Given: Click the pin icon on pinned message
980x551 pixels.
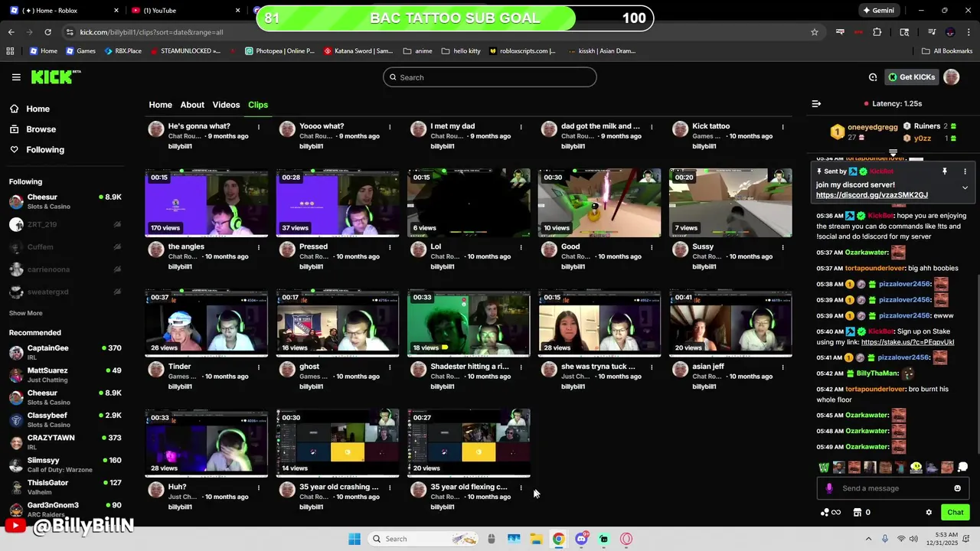Looking at the screenshot, I should (945, 171).
